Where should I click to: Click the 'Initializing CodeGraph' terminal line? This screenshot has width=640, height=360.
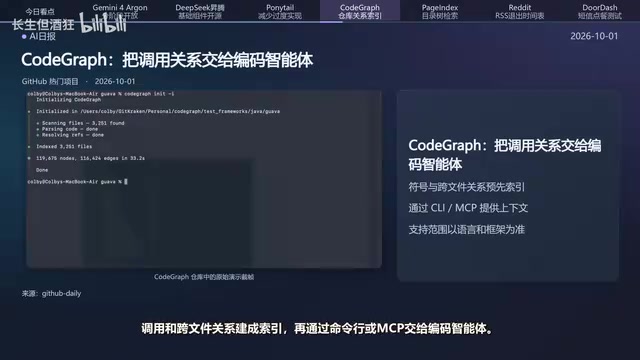tap(69, 100)
